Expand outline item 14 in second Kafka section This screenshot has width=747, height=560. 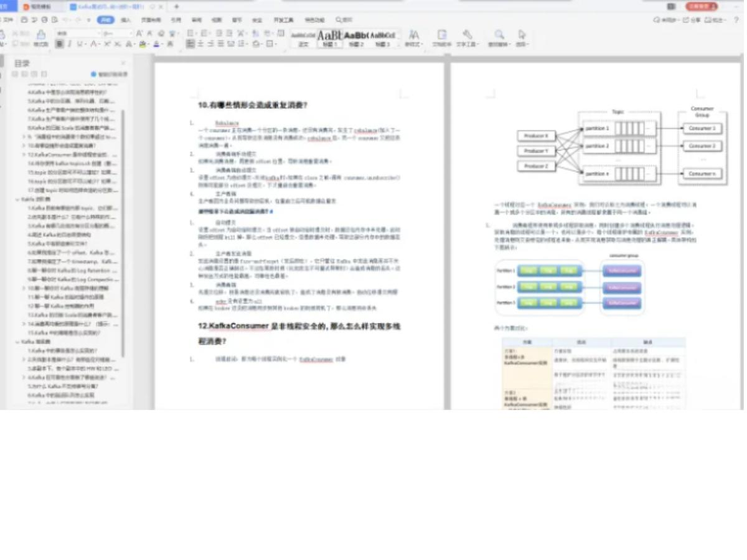24,324
